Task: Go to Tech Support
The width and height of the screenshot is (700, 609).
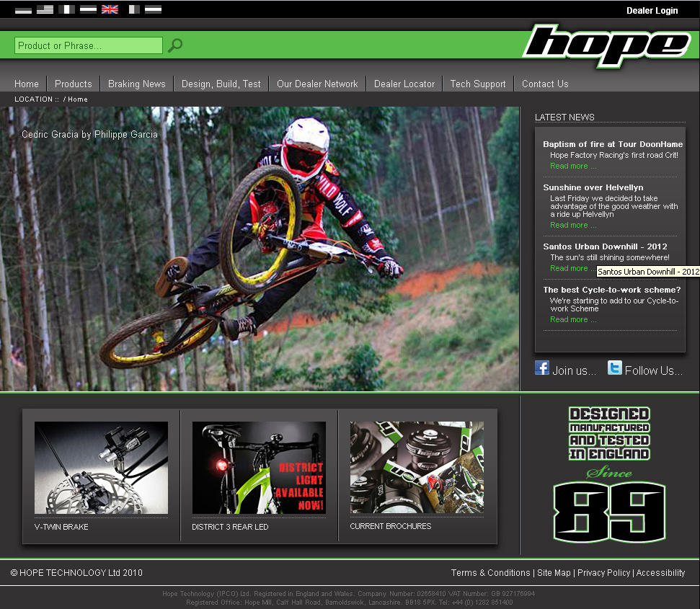Action: 478,84
